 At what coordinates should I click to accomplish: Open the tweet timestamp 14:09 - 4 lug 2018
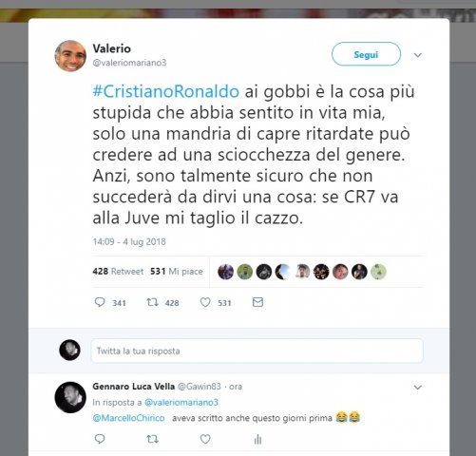(x=129, y=241)
